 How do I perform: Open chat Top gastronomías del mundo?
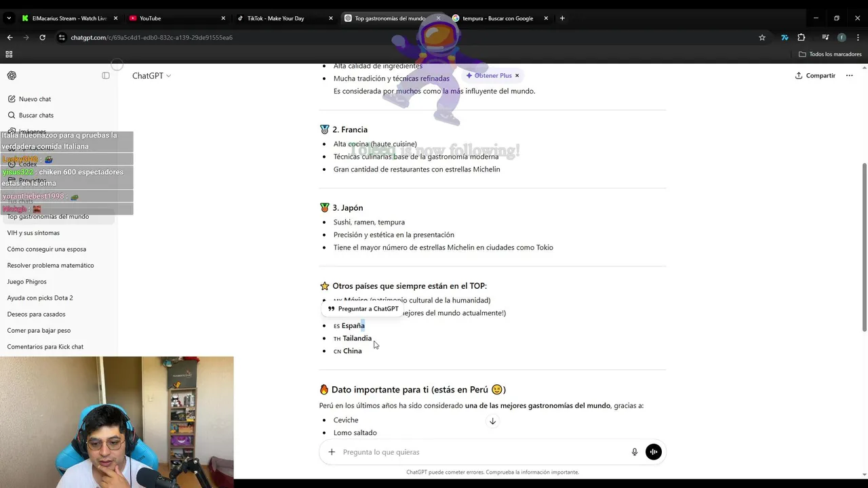pos(48,217)
